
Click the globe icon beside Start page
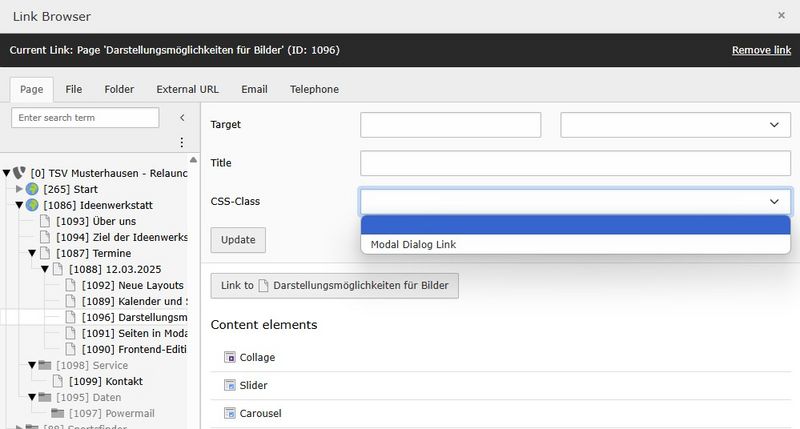coord(32,189)
